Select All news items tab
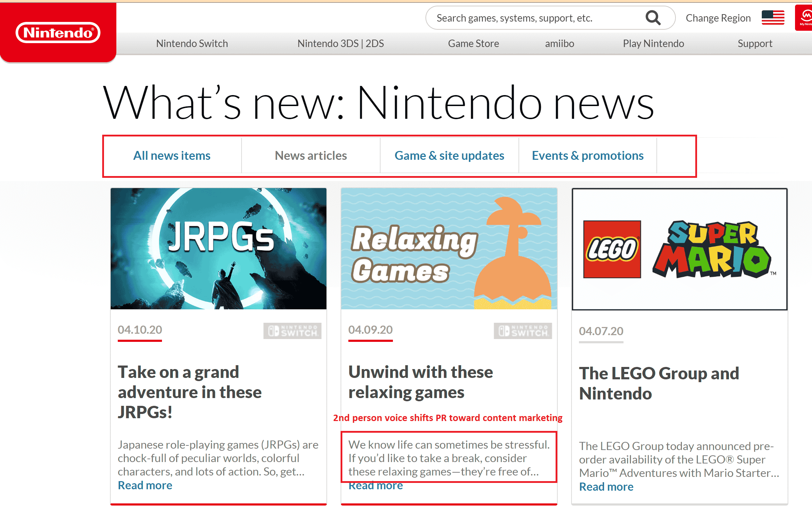The image size is (812, 508). click(172, 156)
